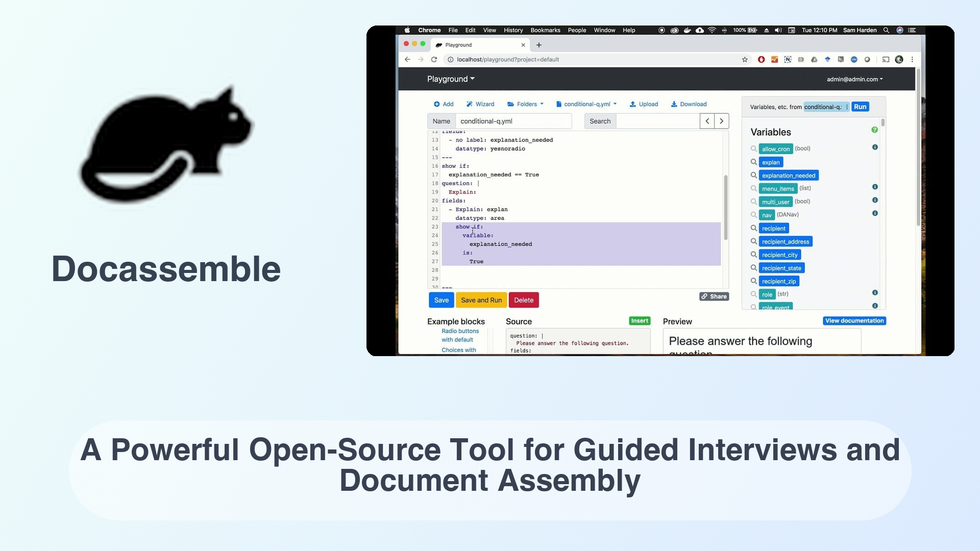The width and height of the screenshot is (980, 551).
Task: Click the info icon next to allow_cron
Action: pyautogui.click(x=875, y=147)
